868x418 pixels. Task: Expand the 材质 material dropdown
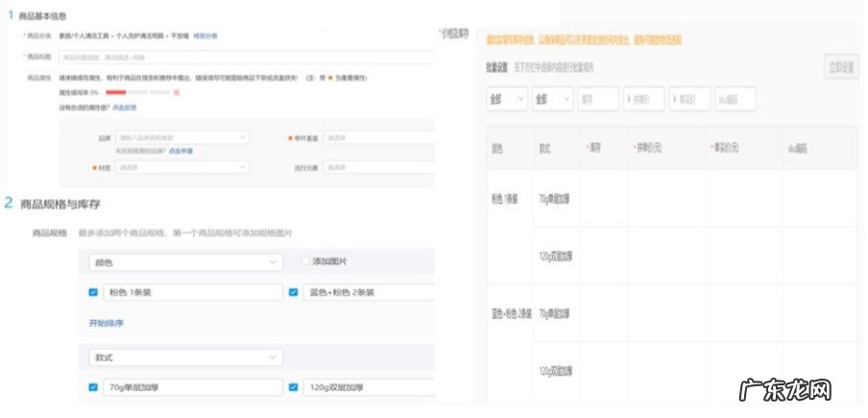182,166
